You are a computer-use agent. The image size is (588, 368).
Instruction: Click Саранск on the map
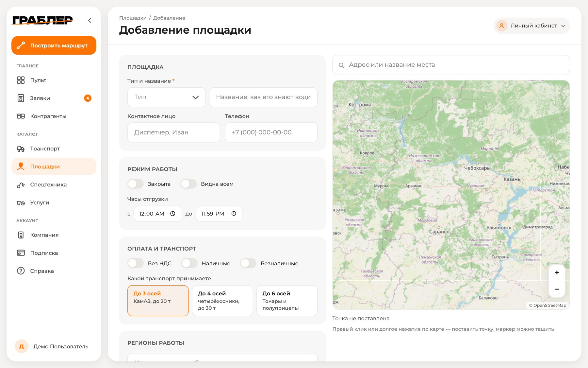(439, 232)
